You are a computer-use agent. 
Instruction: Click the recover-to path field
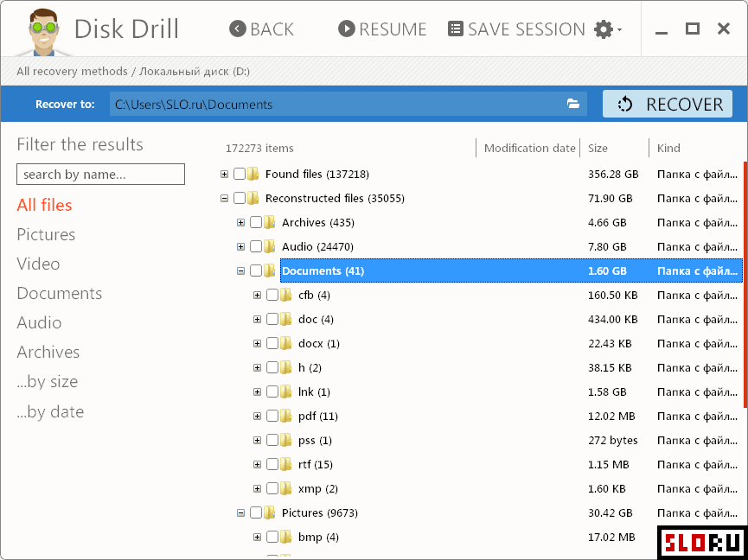coord(348,104)
